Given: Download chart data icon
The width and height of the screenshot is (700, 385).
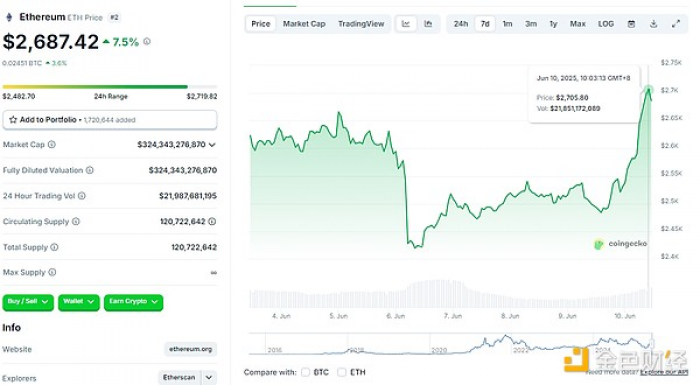Looking at the screenshot, I should 654,24.
